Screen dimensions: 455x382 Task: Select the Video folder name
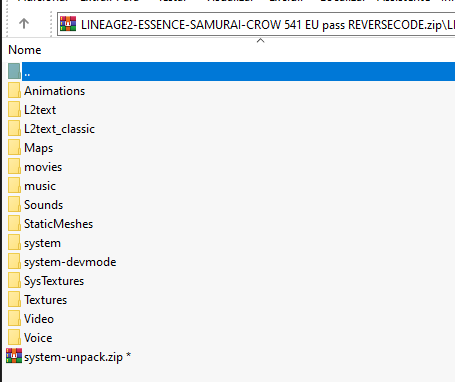pyautogui.click(x=39, y=319)
